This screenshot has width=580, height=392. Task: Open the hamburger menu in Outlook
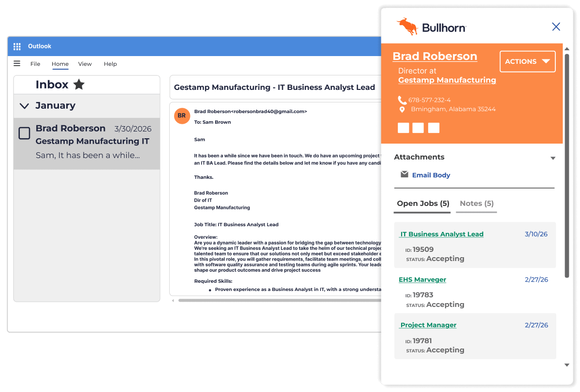(17, 63)
